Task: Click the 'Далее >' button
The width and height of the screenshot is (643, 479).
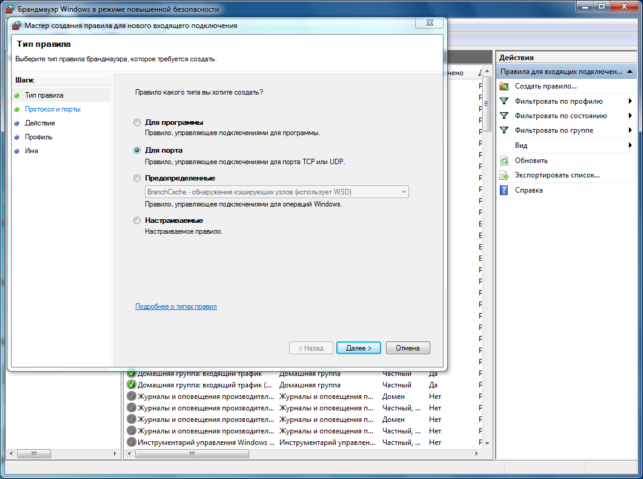Action: pos(358,348)
